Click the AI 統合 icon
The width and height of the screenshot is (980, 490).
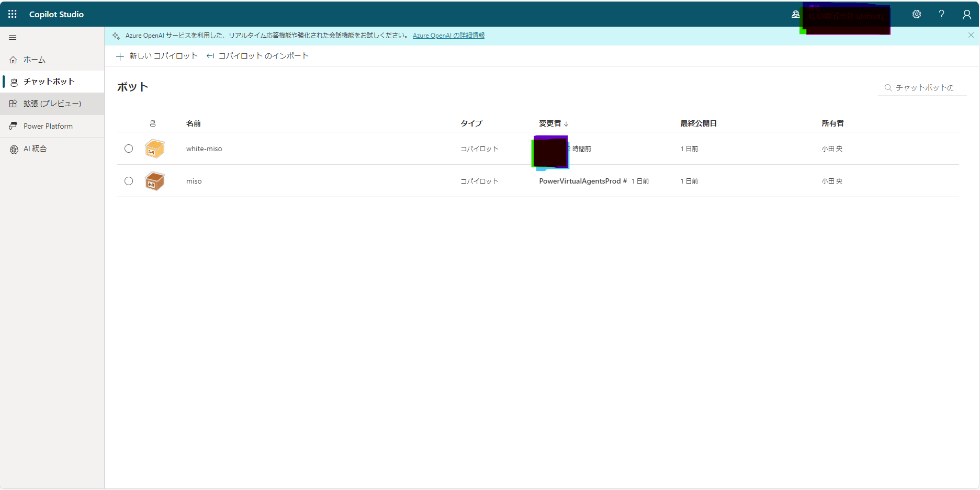coord(14,149)
